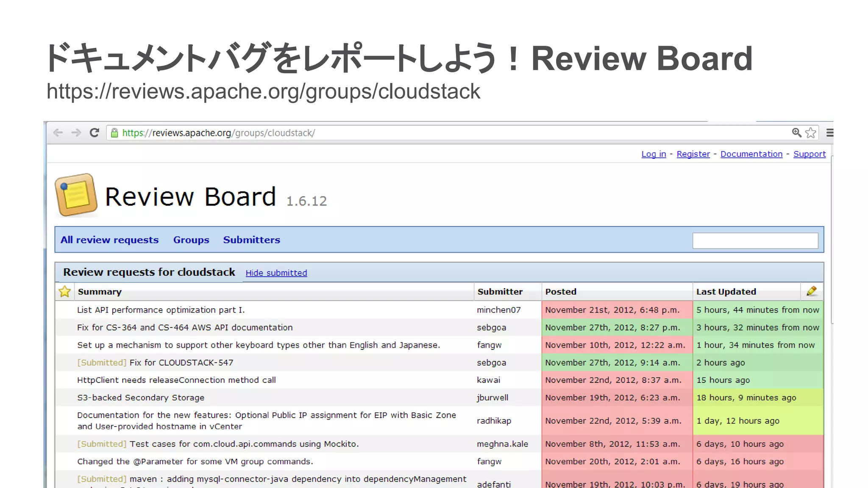This screenshot has width=868, height=488.
Task: Open the Mockito test cases review request
Action: coord(218,444)
